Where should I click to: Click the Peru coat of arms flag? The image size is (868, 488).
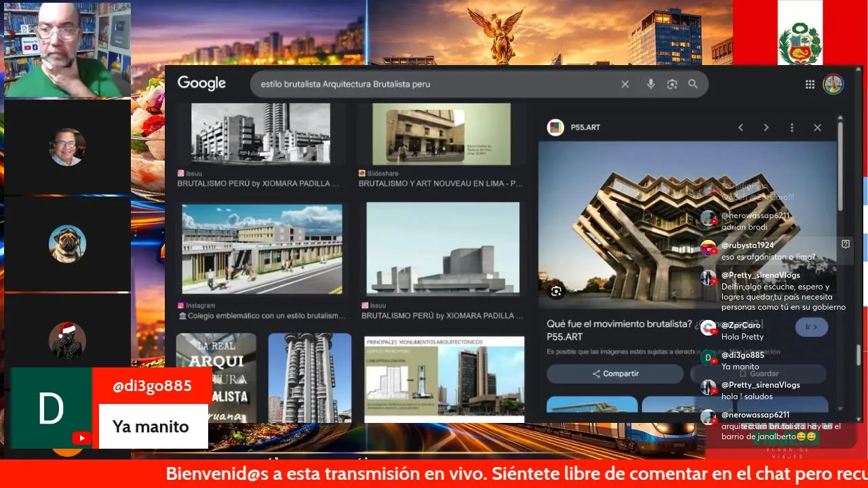(x=800, y=43)
